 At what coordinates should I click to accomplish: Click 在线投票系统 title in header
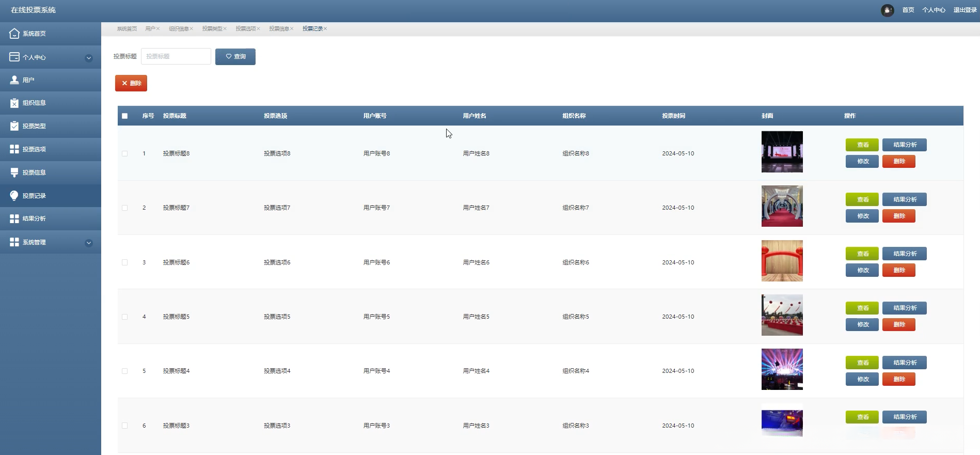tap(33, 10)
